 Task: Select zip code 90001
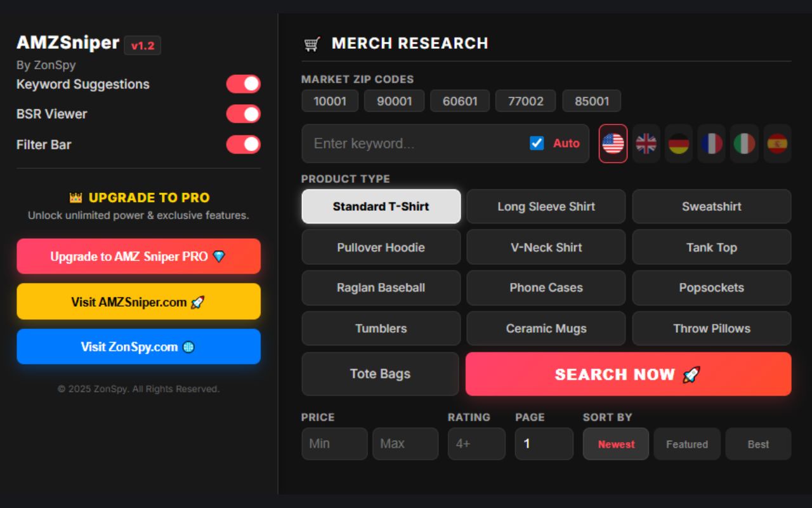click(395, 101)
